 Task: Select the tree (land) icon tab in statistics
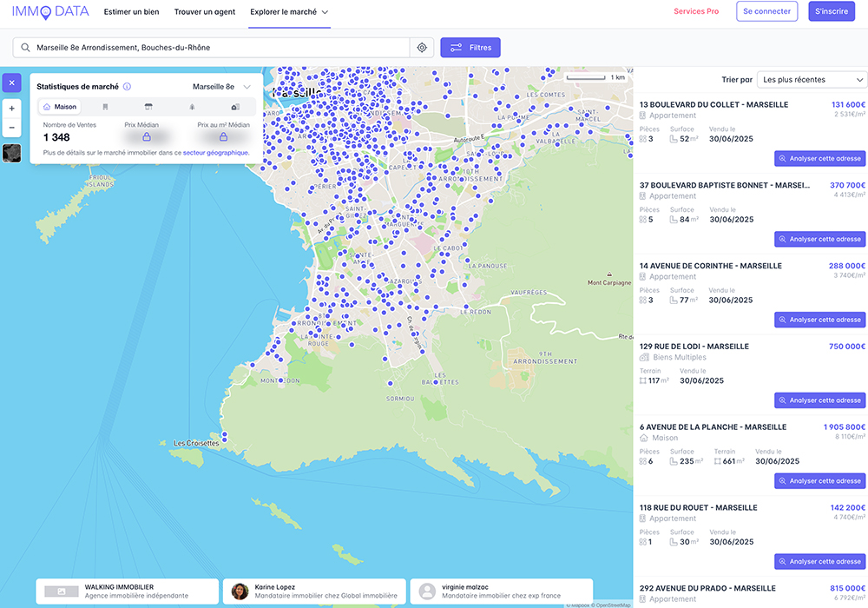192,107
